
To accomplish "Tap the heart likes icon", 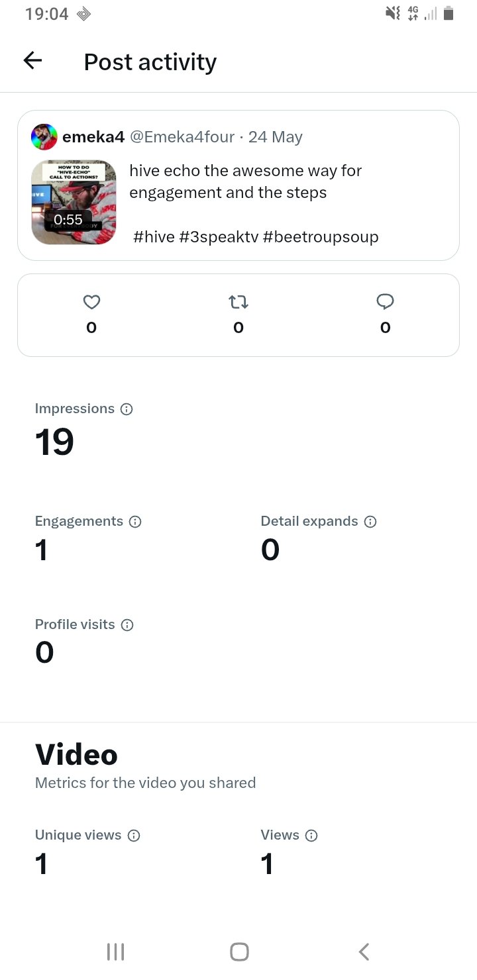I will point(91,302).
